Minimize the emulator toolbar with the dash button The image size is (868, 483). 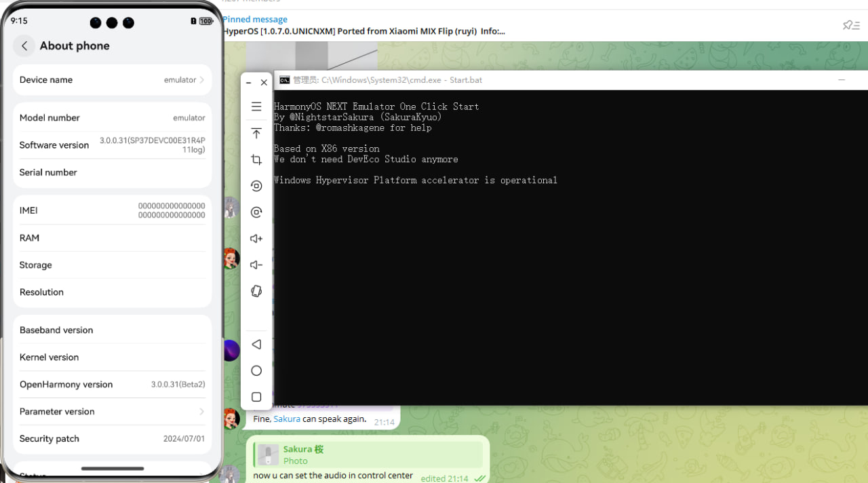pos(249,82)
